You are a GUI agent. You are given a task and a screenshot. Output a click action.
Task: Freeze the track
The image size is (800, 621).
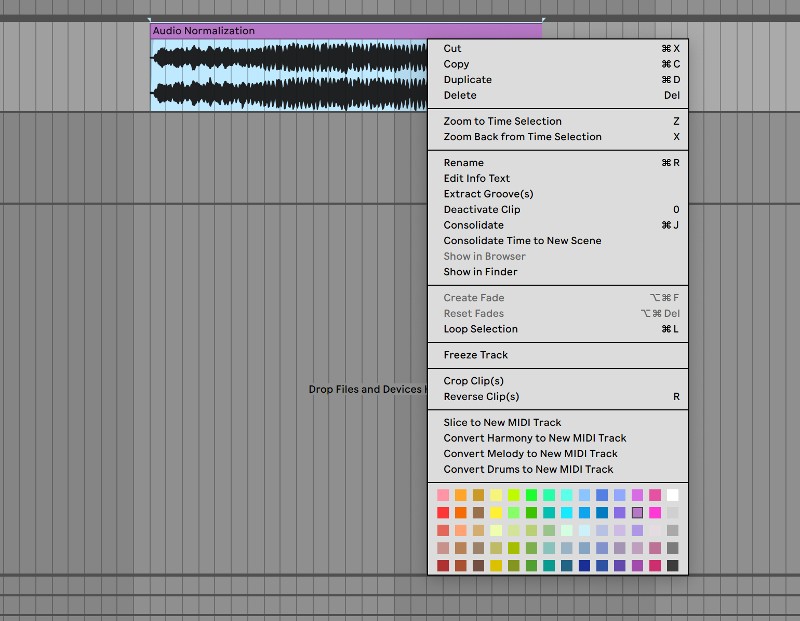[x=476, y=354]
